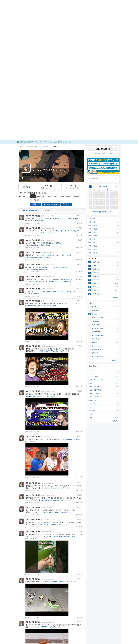
Task: Like the tweet posted at 22:28:05
Action: click(x=82, y=574)
